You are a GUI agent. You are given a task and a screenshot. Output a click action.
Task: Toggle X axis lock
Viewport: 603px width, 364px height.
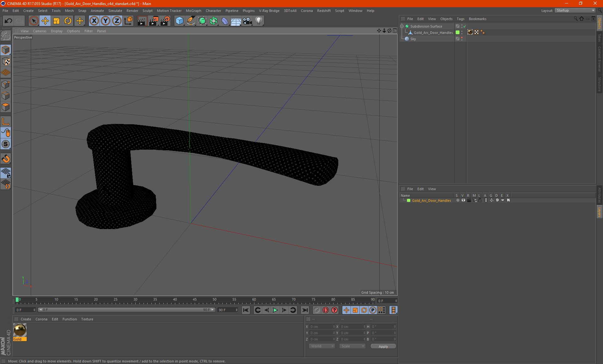point(94,21)
